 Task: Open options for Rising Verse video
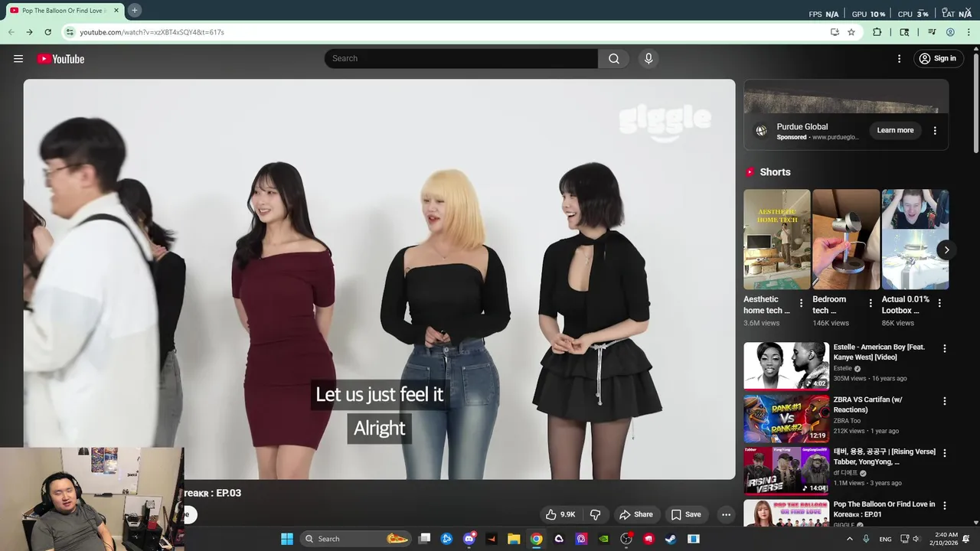pos(945,453)
